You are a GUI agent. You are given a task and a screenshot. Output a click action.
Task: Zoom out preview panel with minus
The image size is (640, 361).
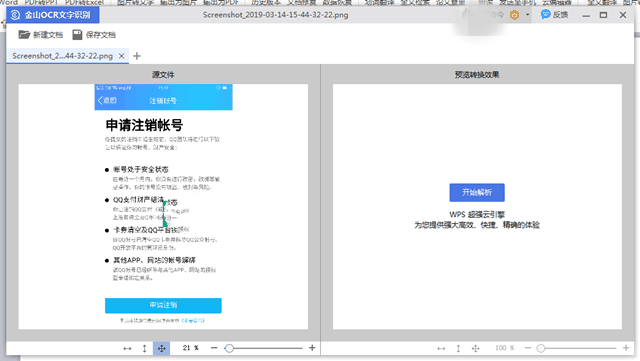[x=528, y=348]
